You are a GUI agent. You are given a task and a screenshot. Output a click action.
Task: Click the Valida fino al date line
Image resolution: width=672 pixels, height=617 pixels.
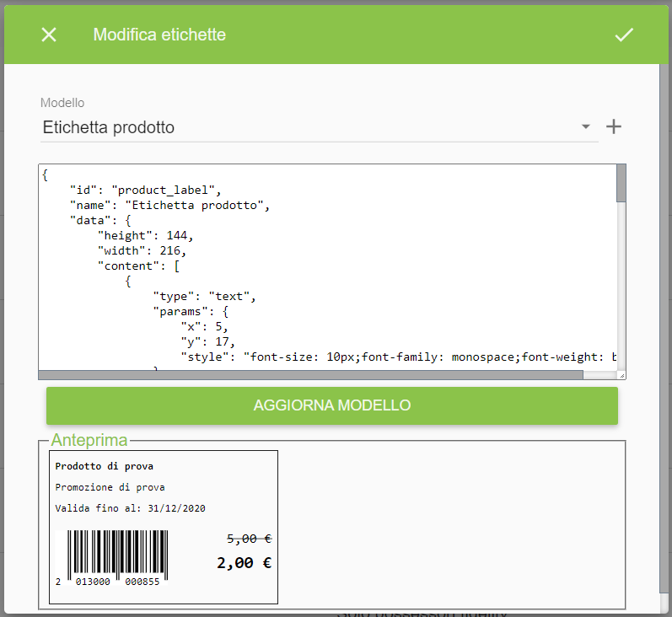click(131, 508)
